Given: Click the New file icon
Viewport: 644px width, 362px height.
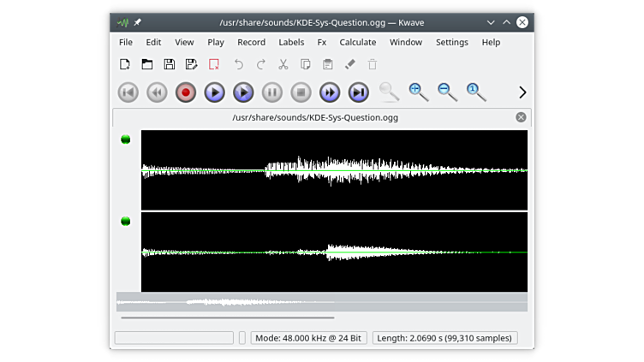Looking at the screenshot, I should tap(125, 64).
